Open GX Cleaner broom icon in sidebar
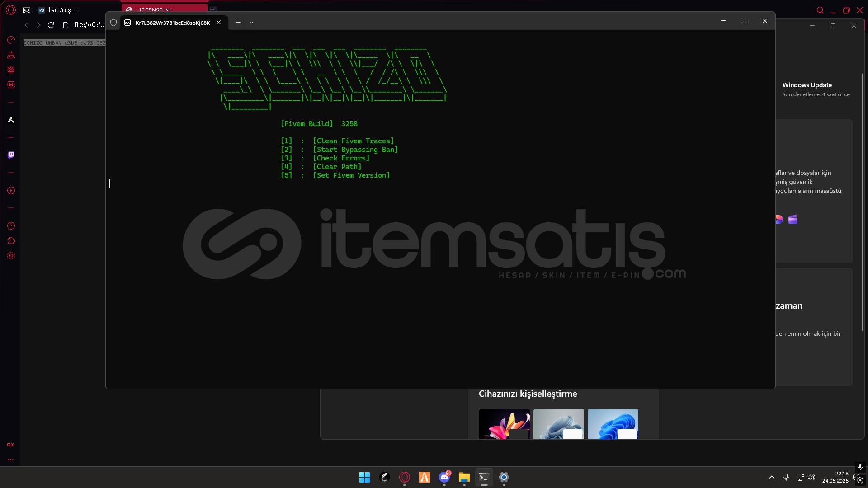The image size is (868, 488). pos(11,55)
